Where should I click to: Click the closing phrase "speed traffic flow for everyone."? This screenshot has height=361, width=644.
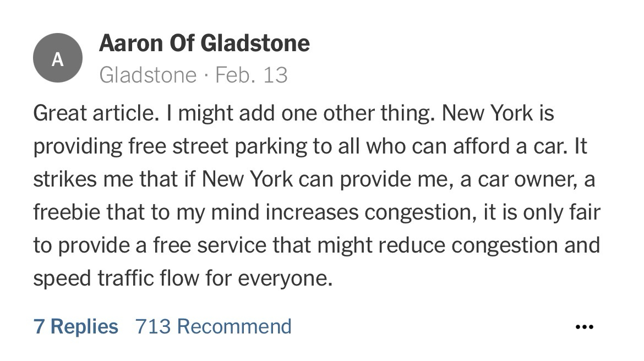pyautogui.click(x=183, y=278)
